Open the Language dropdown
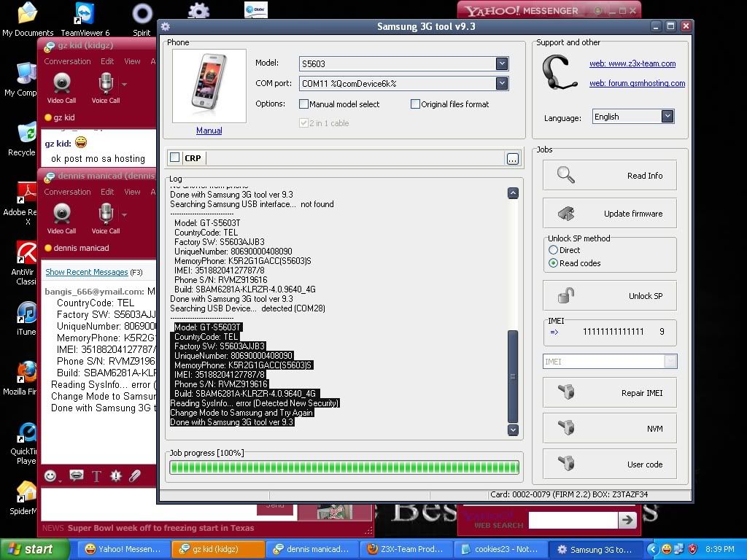The width and height of the screenshot is (747, 560). [x=667, y=116]
